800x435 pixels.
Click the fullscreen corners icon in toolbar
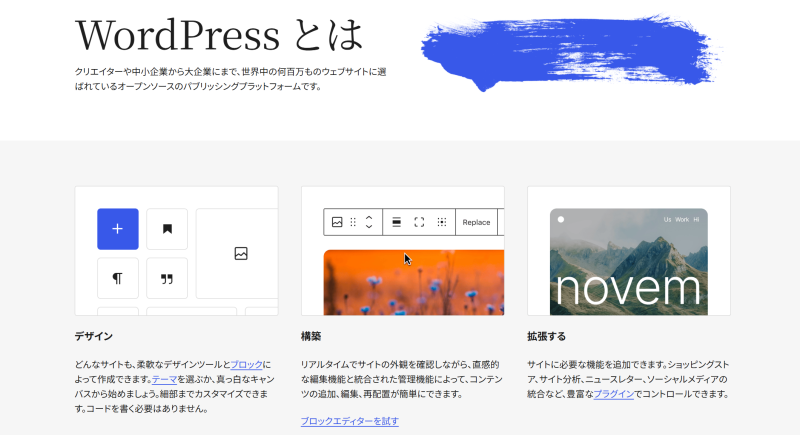click(x=419, y=222)
